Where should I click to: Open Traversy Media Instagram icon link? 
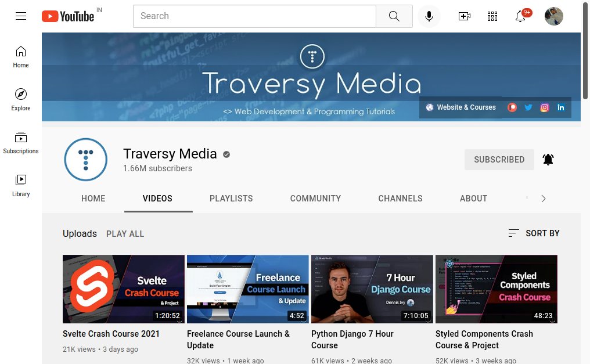pyautogui.click(x=545, y=107)
